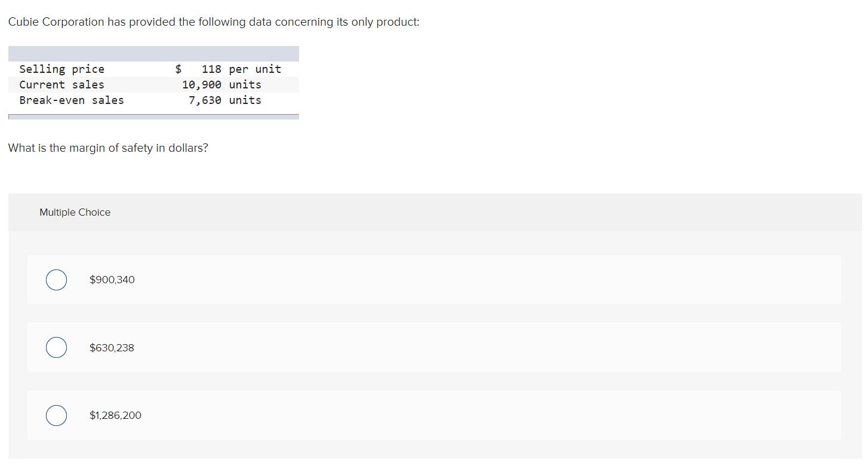Screen dimensions: 868x466
Task: Click the 118 per unit value
Action: point(241,69)
